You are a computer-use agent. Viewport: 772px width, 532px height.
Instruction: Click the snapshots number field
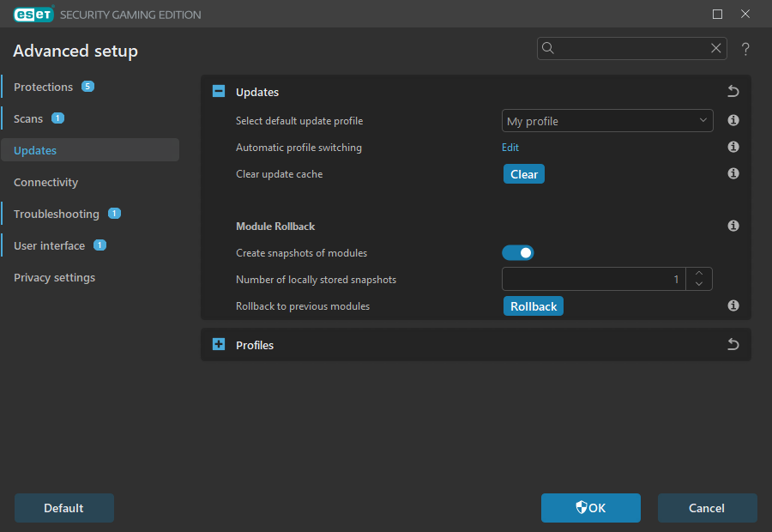(594, 279)
